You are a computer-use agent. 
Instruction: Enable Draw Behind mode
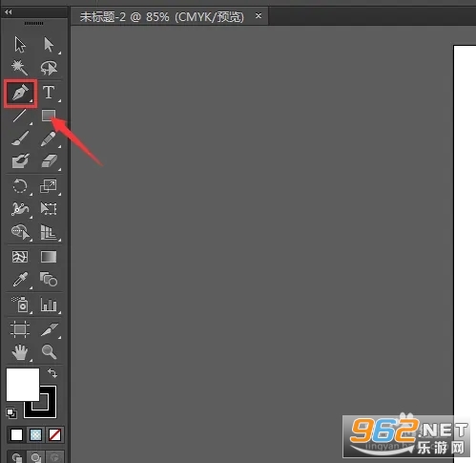click(x=35, y=457)
